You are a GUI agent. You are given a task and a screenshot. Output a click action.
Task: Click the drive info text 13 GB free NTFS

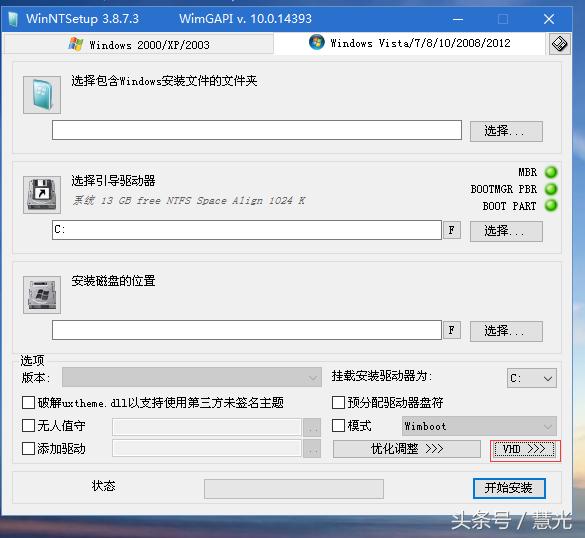tap(189, 201)
